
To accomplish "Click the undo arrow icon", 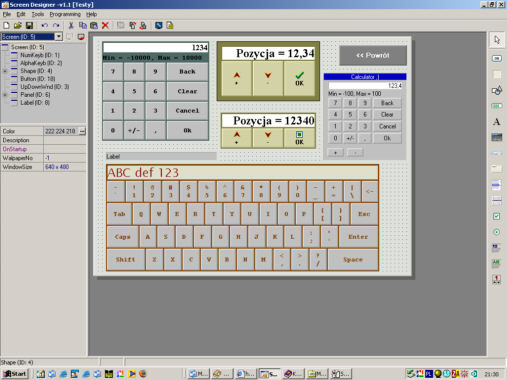I will pyautogui.click(x=44, y=25).
